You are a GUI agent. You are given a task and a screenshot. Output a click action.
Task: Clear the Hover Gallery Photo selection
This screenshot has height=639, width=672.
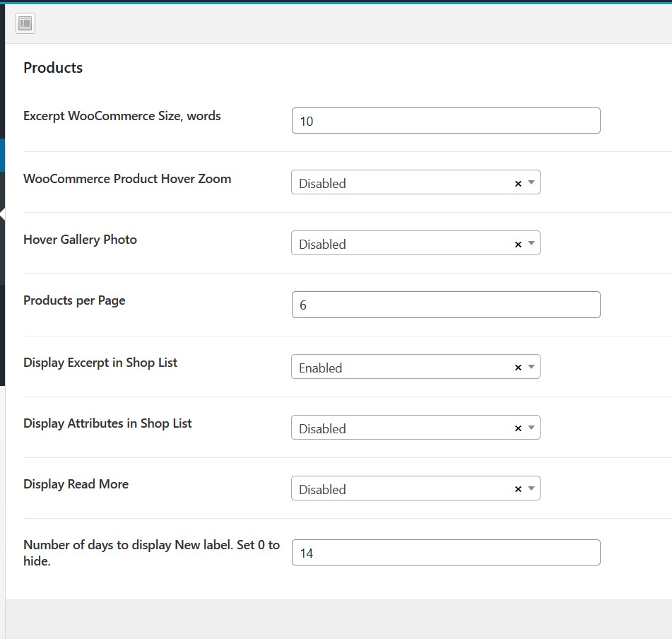(x=518, y=245)
